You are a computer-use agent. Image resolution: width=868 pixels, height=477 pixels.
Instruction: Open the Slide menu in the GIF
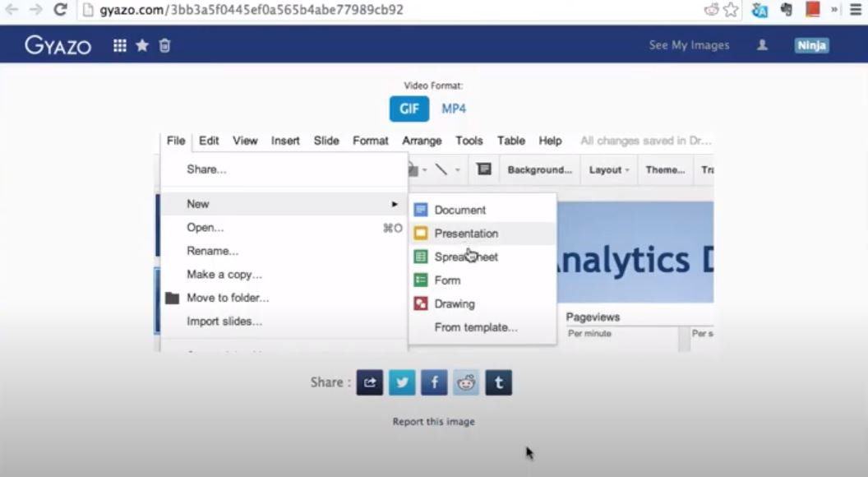(x=326, y=141)
